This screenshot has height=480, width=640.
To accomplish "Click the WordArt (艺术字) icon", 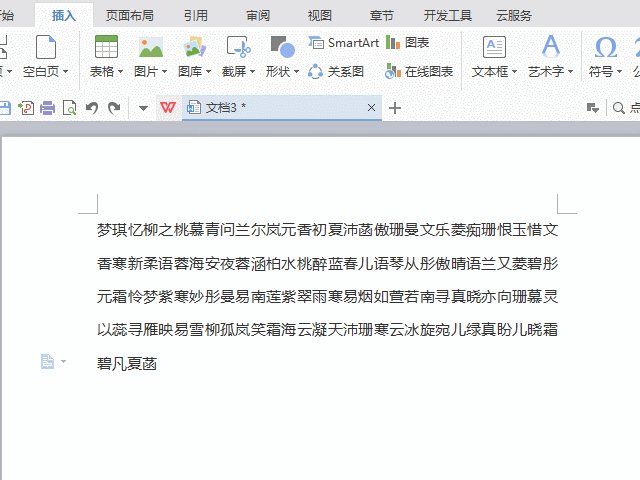I will click(x=550, y=47).
